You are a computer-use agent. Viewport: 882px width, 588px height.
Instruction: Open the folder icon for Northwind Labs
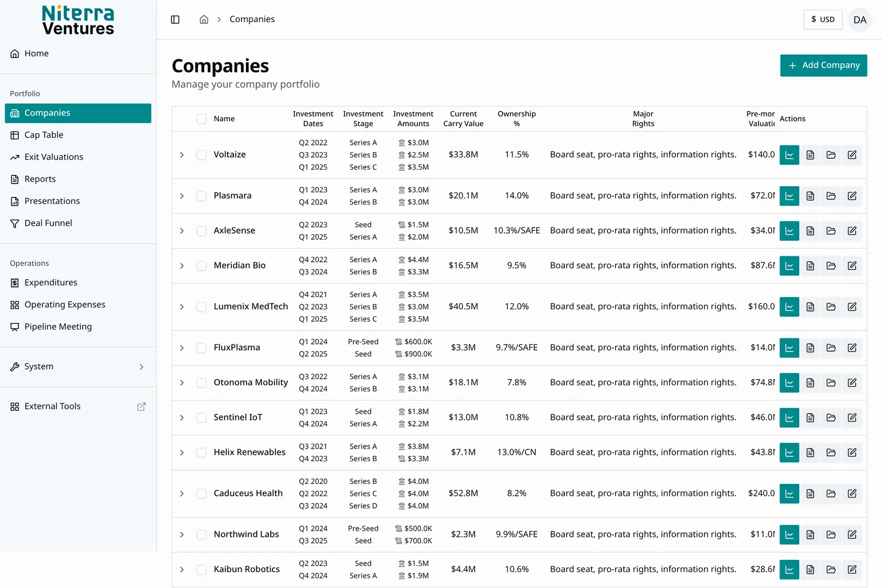point(831,535)
